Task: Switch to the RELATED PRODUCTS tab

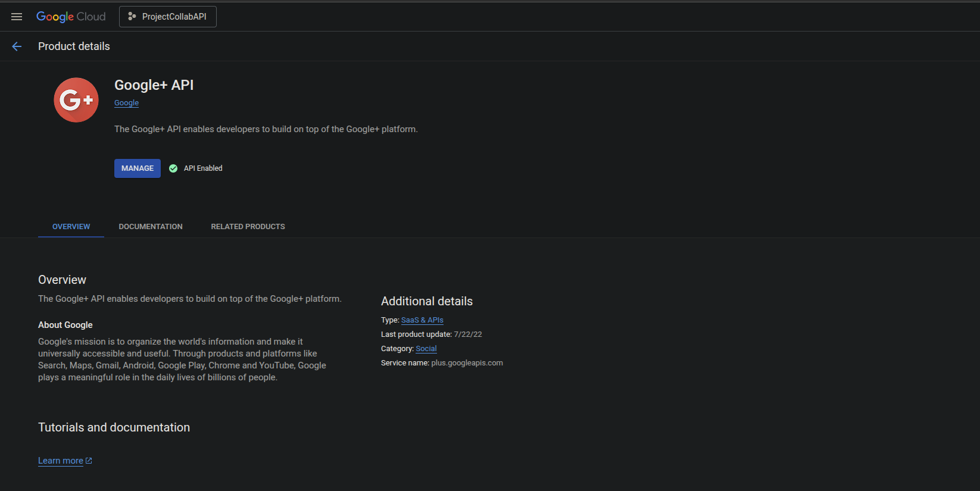Action: coord(248,227)
